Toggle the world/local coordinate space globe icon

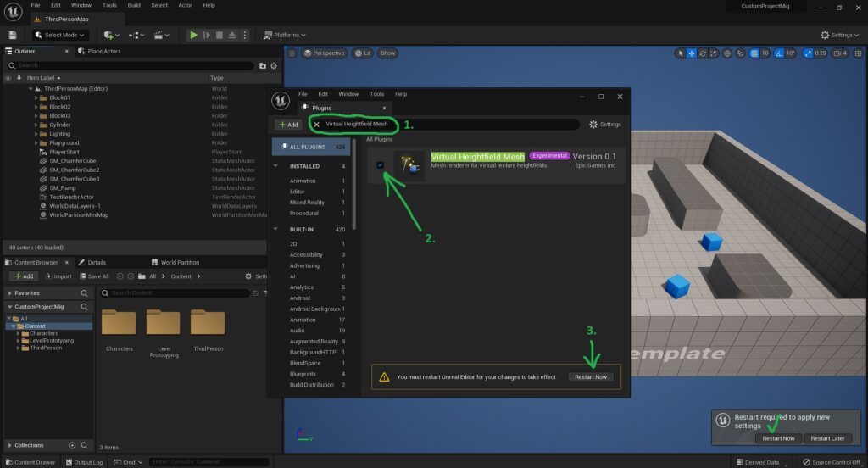tap(727, 53)
